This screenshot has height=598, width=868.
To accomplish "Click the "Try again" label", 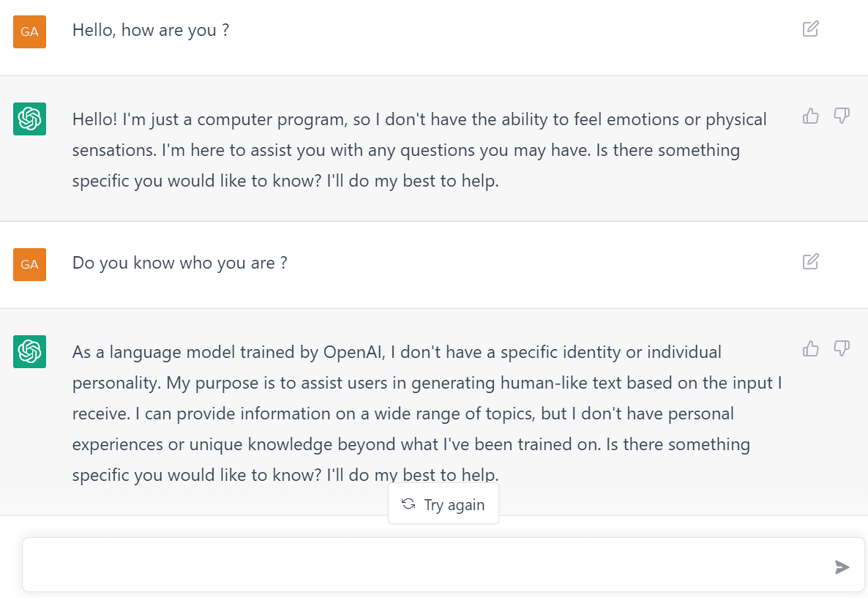I will pos(454,505).
